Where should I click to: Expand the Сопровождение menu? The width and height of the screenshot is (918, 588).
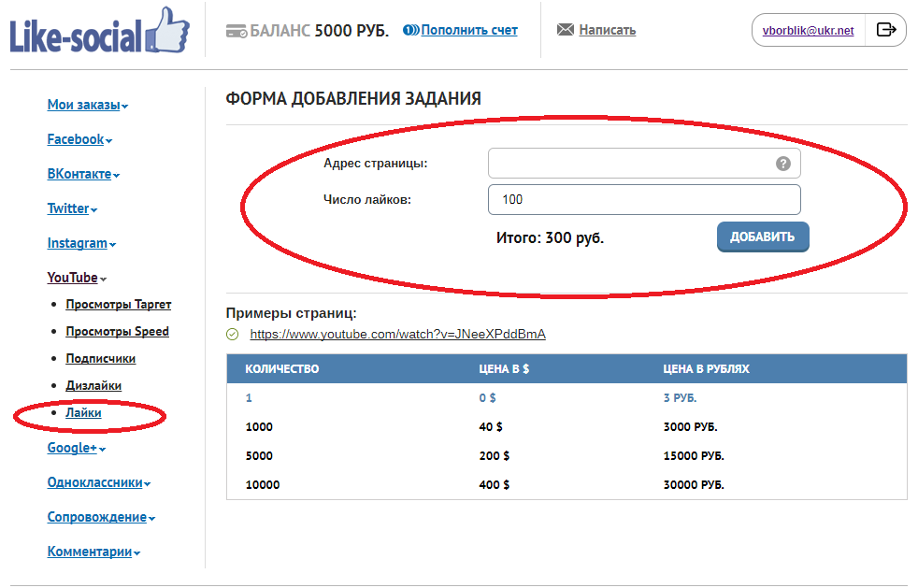pyautogui.click(x=101, y=517)
